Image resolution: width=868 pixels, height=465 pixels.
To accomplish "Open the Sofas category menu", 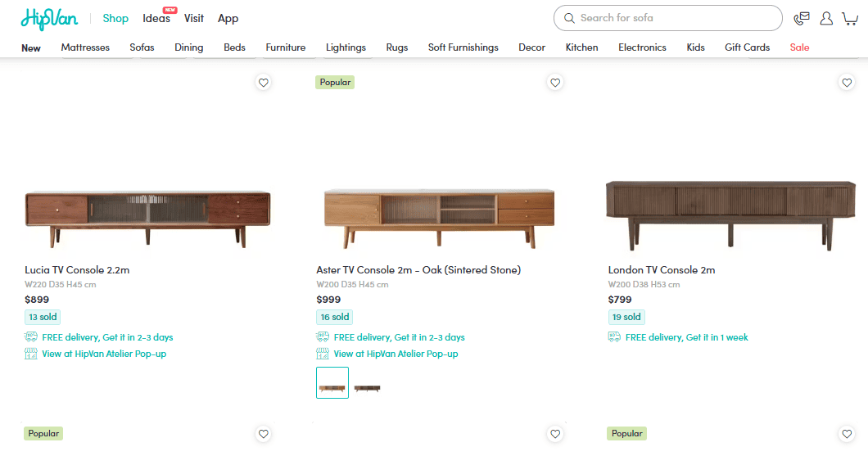I will pos(142,47).
